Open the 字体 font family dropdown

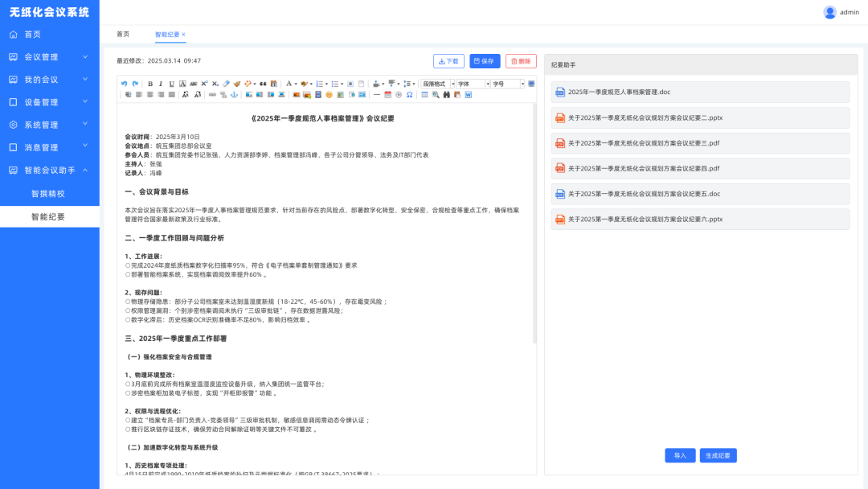pos(473,84)
